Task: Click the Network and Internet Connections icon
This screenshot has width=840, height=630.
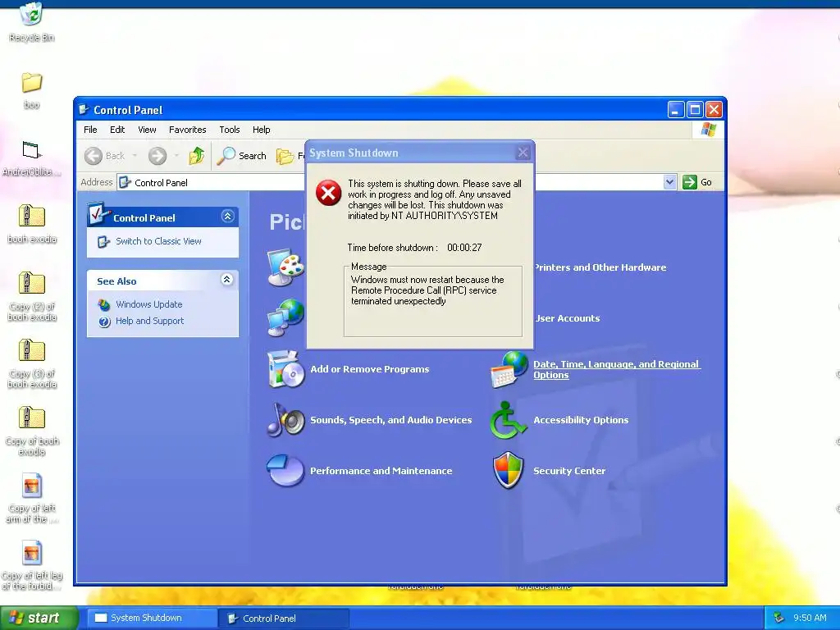Action: click(x=286, y=318)
